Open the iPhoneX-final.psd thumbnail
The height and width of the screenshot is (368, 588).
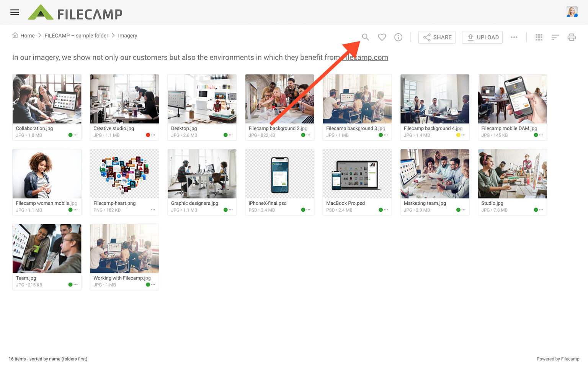(279, 174)
